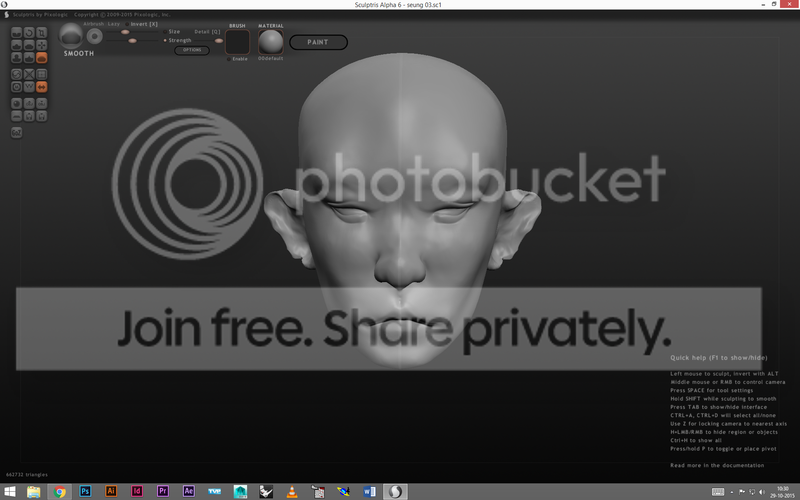The height and width of the screenshot is (500, 800).
Task: Toggle the orange Symmetry button
Action: point(42,87)
